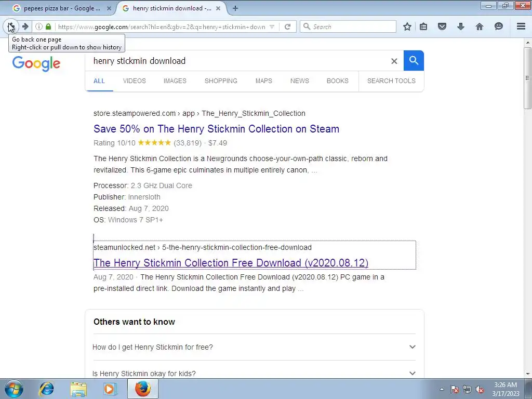Open the Downloads arrow panel

460,26
